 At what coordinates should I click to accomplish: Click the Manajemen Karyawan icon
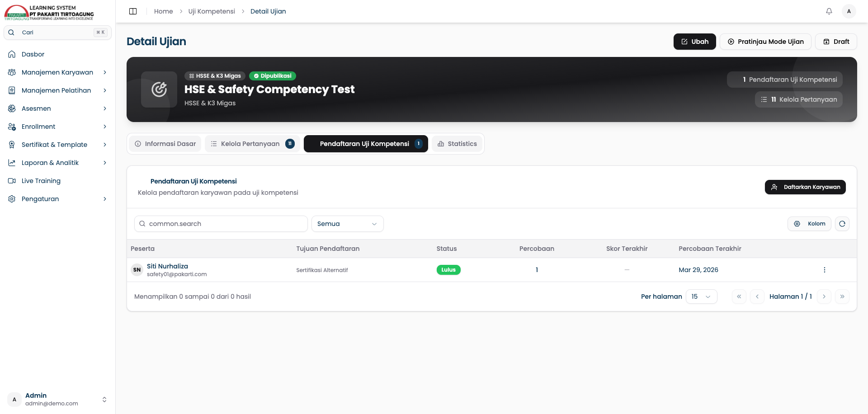tap(12, 72)
